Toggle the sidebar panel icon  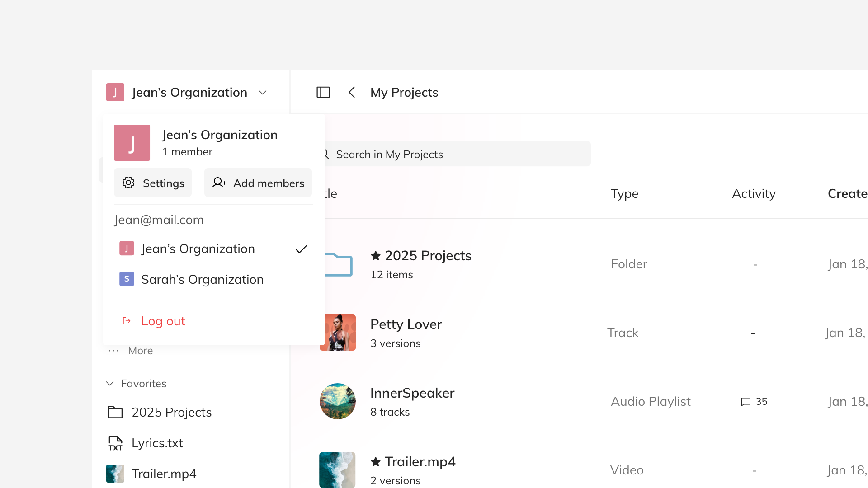pyautogui.click(x=323, y=92)
